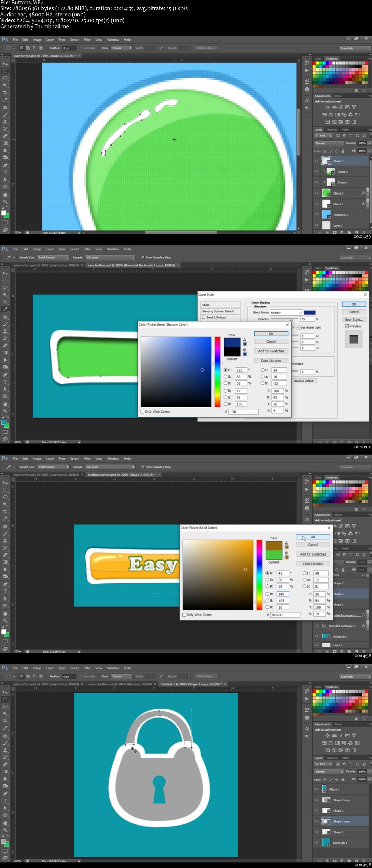Viewport: 372px width, 868px height.
Task: Open the layer blend mode dropdown in the 00:19:58 frame
Action: click(329, 772)
